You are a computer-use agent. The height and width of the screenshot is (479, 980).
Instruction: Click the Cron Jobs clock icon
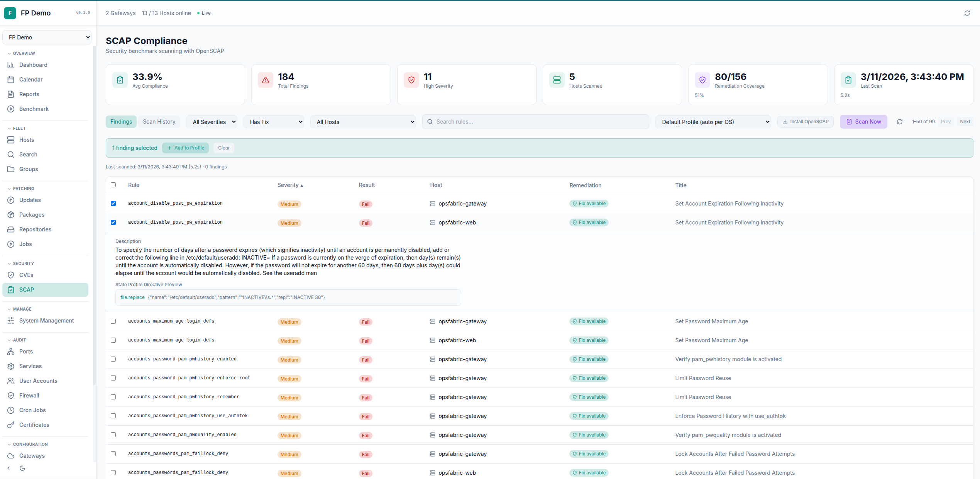tap(11, 410)
